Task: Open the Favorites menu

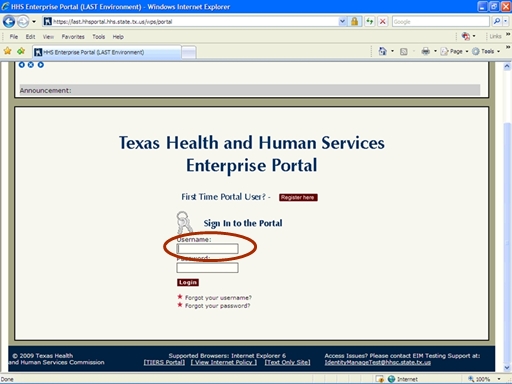Action: pos(73,37)
